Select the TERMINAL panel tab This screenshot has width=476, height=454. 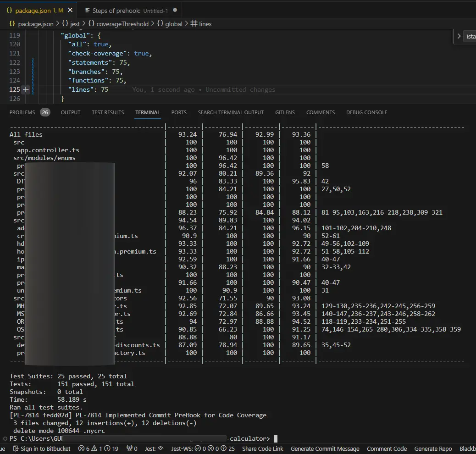tap(148, 112)
